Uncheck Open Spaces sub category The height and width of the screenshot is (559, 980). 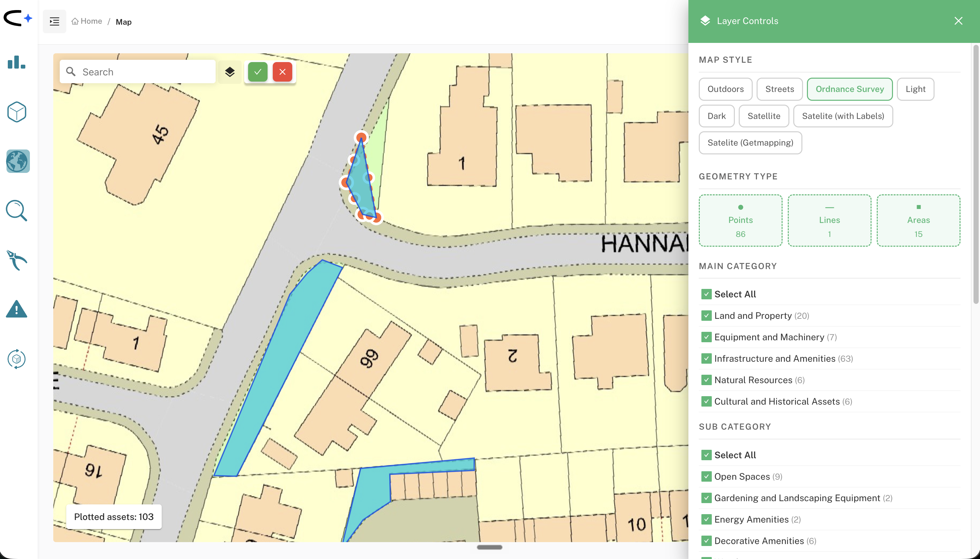pos(706,476)
